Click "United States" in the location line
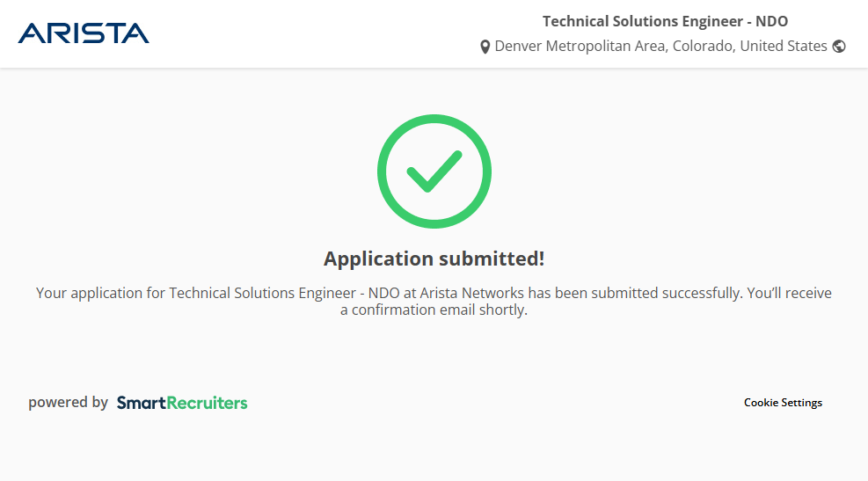This screenshot has width=868, height=481. click(x=784, y=46)
